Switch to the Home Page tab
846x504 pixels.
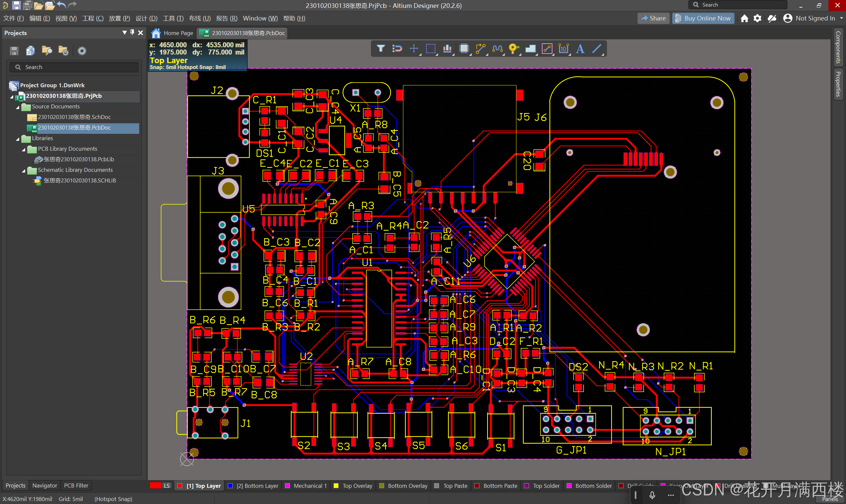point(173,33)
